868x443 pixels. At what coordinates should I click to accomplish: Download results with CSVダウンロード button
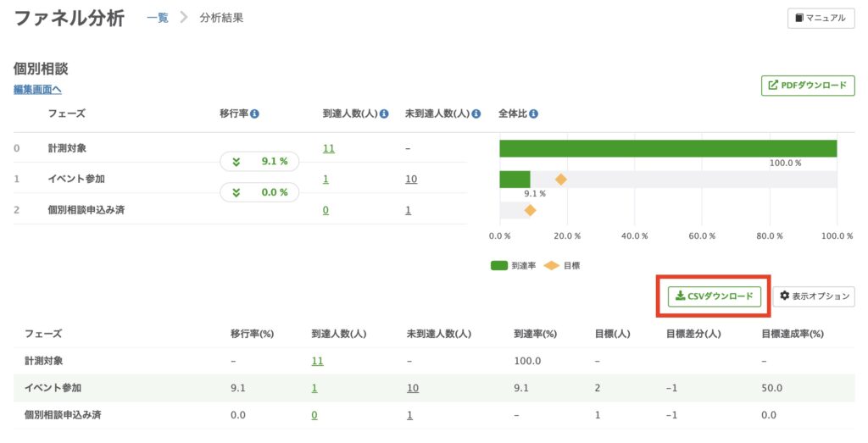coord(715,296)
